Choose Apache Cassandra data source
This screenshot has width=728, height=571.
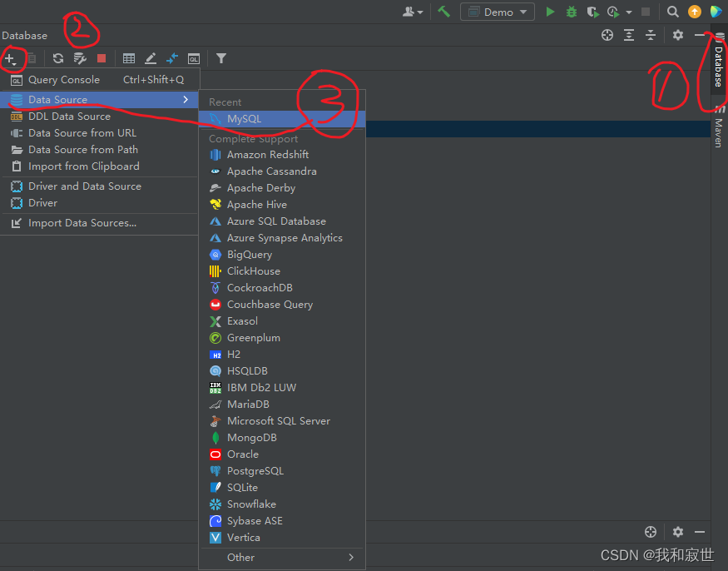pos(282,171)
